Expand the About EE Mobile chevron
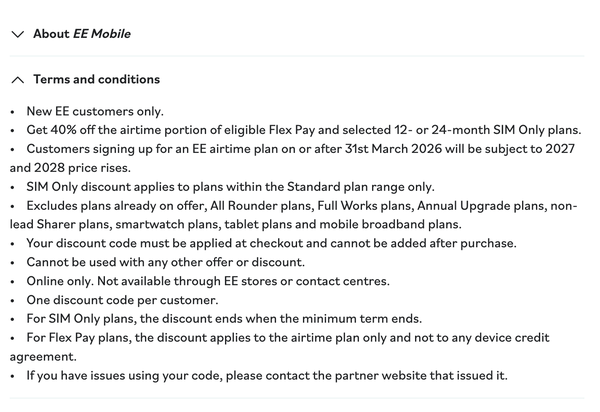This screenshot has width=600, height=412. click(x=18, y=34)
